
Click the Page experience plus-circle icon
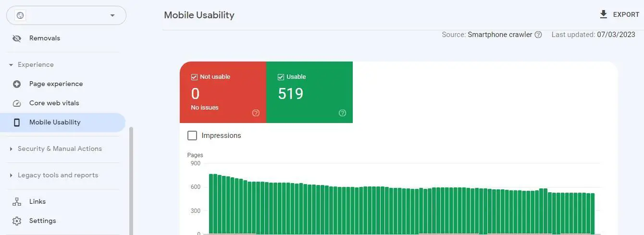click(x=17, y=84)
